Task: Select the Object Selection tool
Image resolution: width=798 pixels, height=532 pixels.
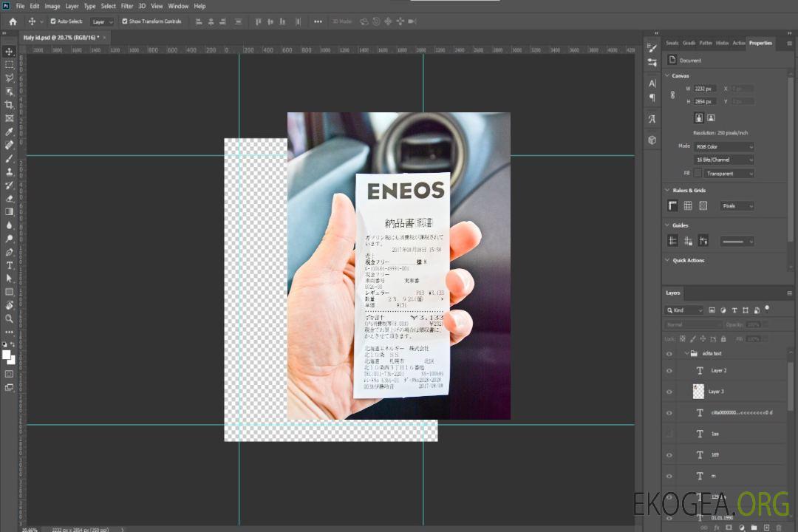Action: click(x=9, y=92)
